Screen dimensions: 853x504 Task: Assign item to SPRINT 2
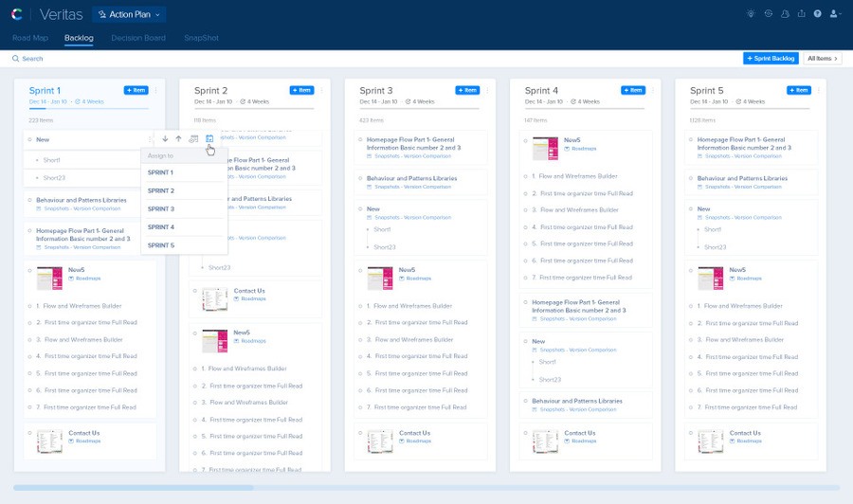[184, 190]
